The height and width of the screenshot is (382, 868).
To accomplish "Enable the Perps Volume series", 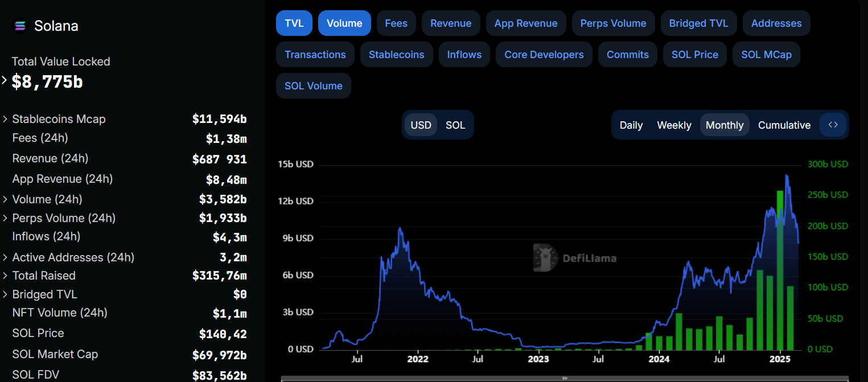I will 613,23.
